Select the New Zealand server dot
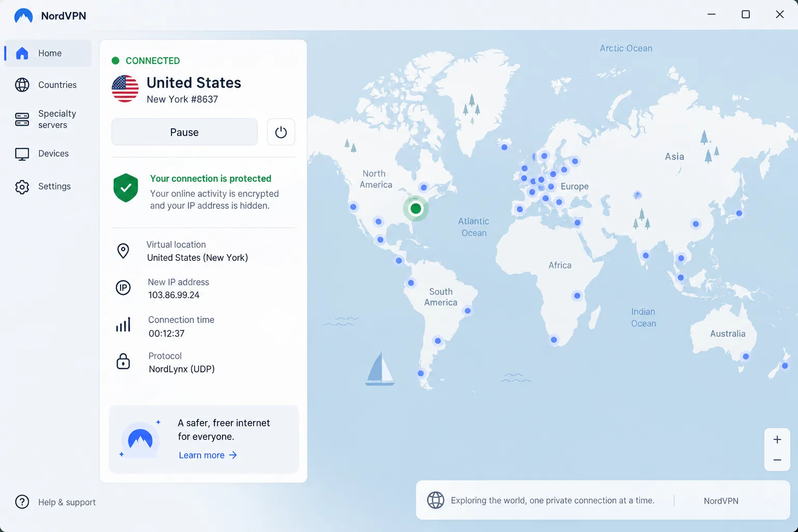 [x=785, y=366]
